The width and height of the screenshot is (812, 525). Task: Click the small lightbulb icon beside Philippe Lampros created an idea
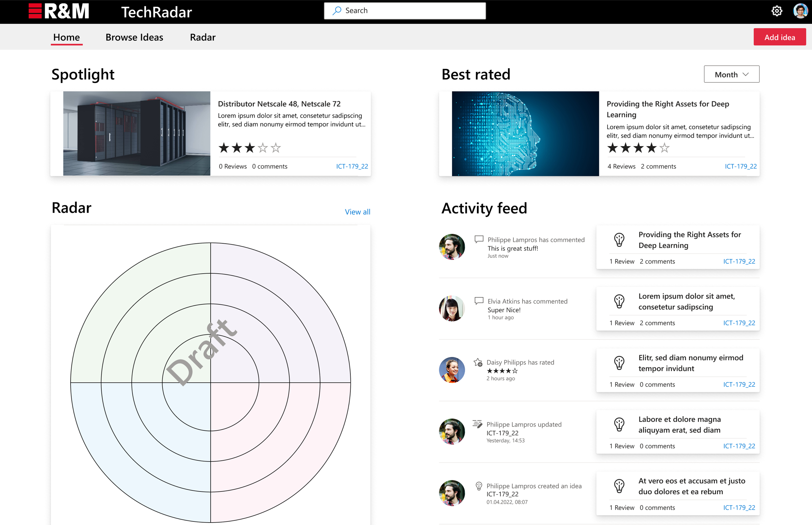pos(479,486)
